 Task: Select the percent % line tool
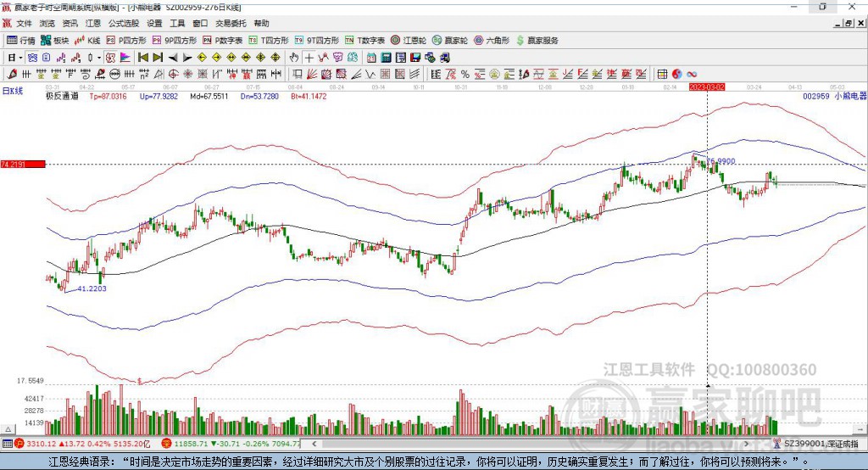click(465, 74)
